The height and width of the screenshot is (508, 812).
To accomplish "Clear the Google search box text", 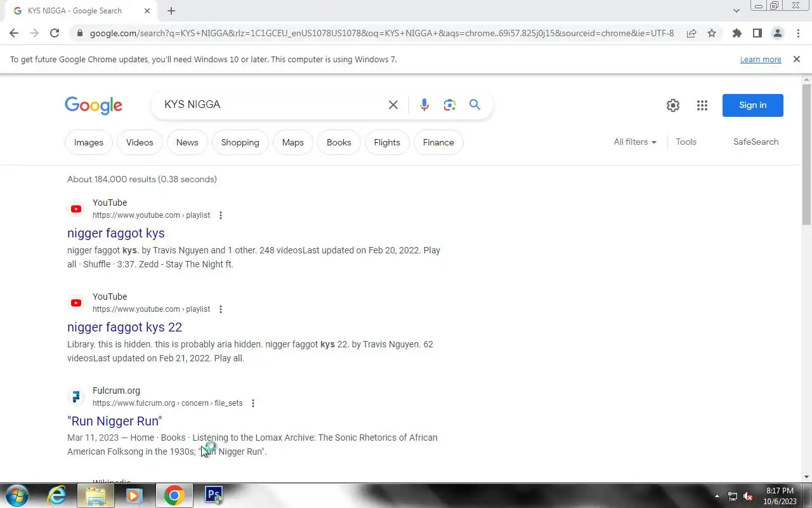I will click(x=393, y=105).
